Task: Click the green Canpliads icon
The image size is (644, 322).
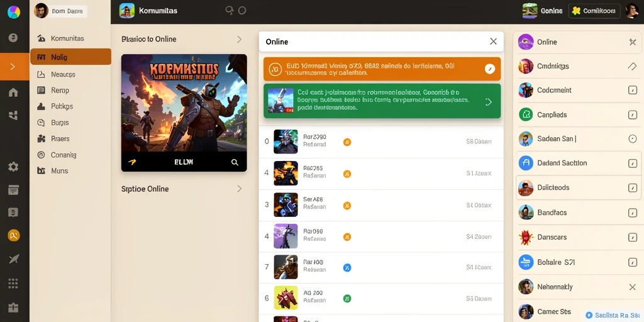Action: coord(526,114)
